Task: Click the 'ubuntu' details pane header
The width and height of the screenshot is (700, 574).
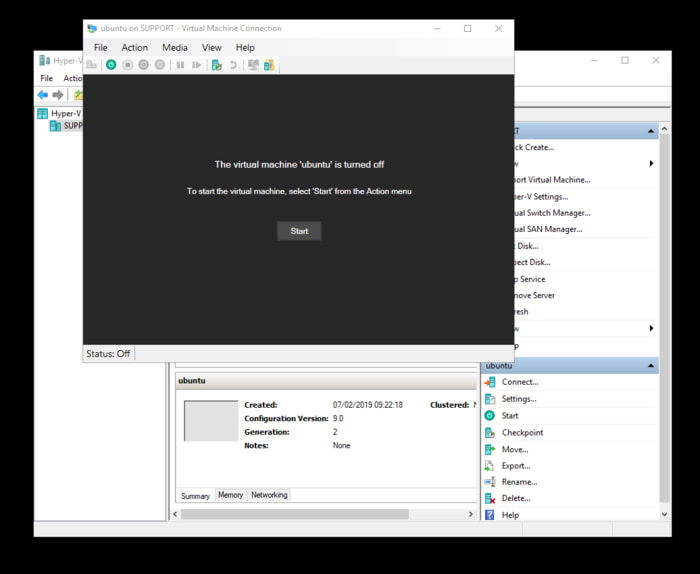Action: pyautogui.click(x=326, y=381)
